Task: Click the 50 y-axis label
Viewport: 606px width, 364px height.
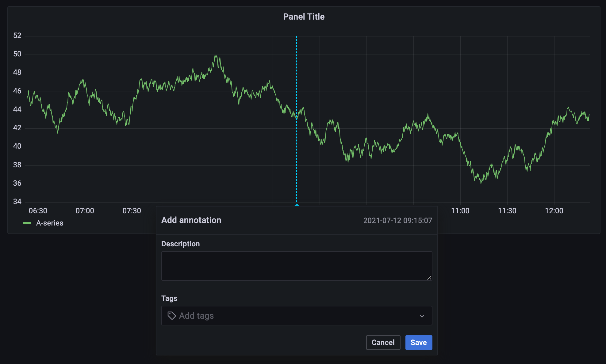Action: coord(17,54)
